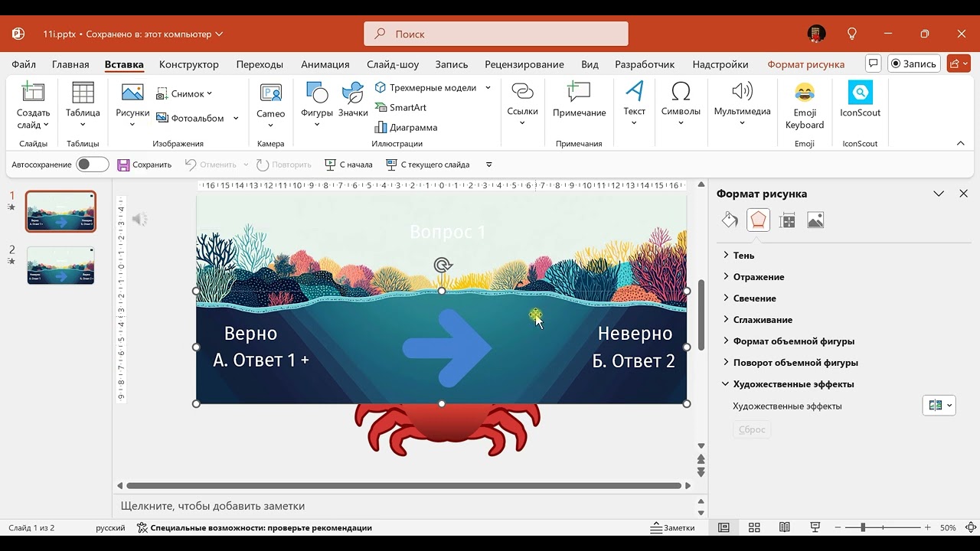Collapse the ribbon chevron

961,143
